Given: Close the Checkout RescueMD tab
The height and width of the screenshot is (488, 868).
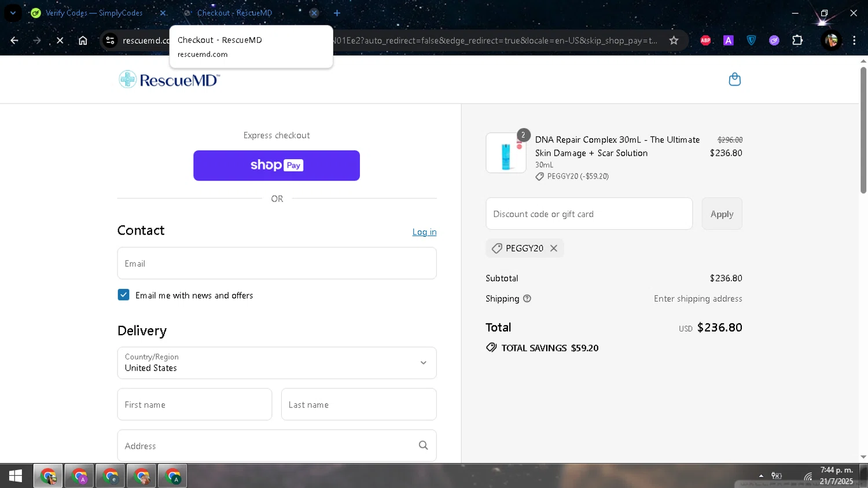Looking at the screenshot, I should [x=314, y=13].
